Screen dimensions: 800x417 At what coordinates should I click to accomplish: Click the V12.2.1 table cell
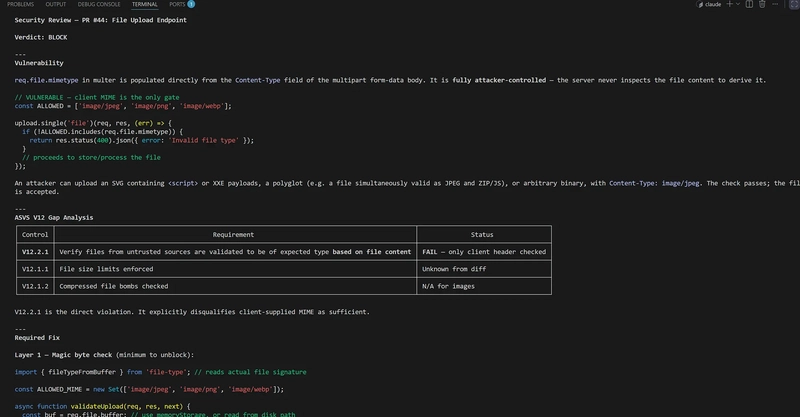pyautogui.click(x=35, y=252)
